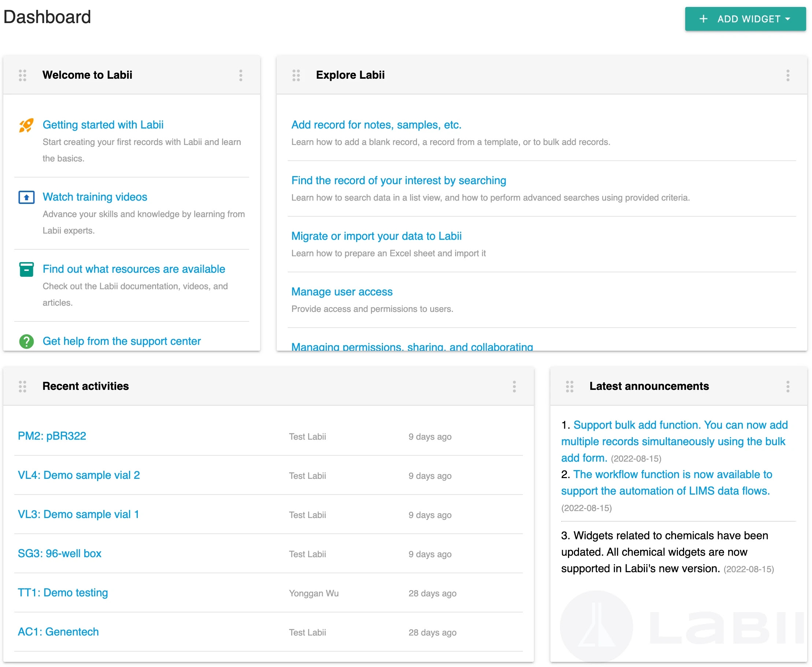
Task: Open Migrate or import your data link
Action: click(376, 236)
